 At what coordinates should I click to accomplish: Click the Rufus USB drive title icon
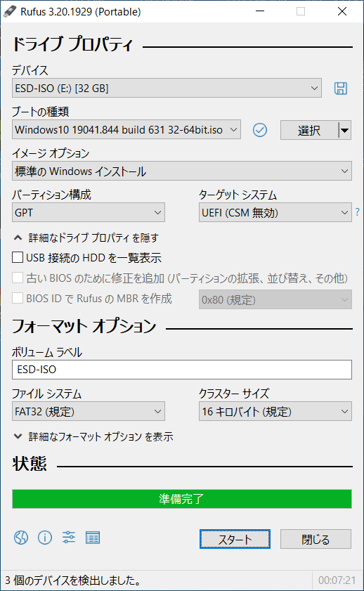pyautogui.click(x=9, y=12)
